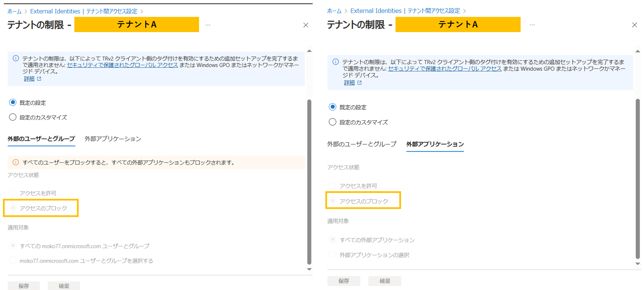Viewport: 644px width, 290px height.
Task: Click the orange warning info icon in left panel
Action: click(x=16, y=162)
